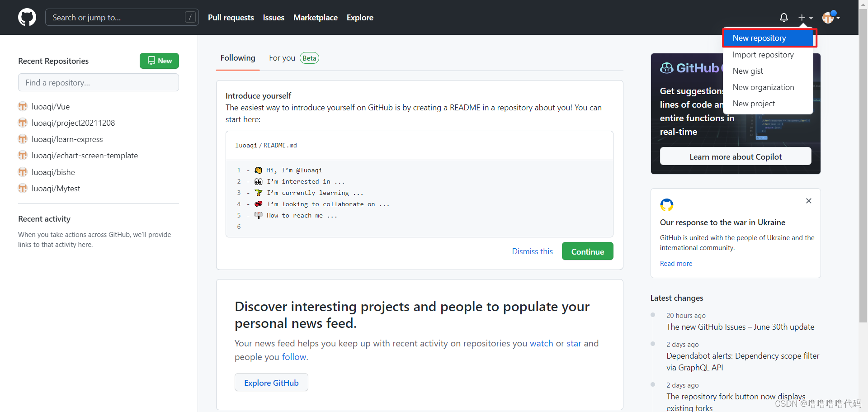The height and width of the screenshot is (412, 868).
Task: Click the watch link in news feed text
Action: tap(541, 343)
